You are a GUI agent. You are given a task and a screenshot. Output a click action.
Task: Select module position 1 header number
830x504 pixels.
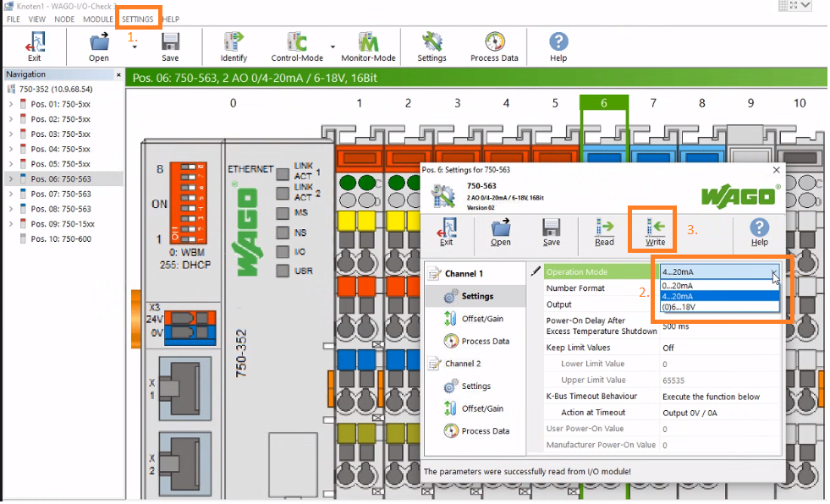[x=359, y=103]
